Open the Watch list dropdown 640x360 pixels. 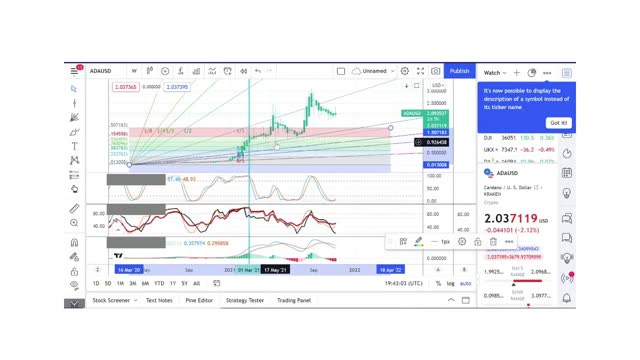tap(495, 73)
